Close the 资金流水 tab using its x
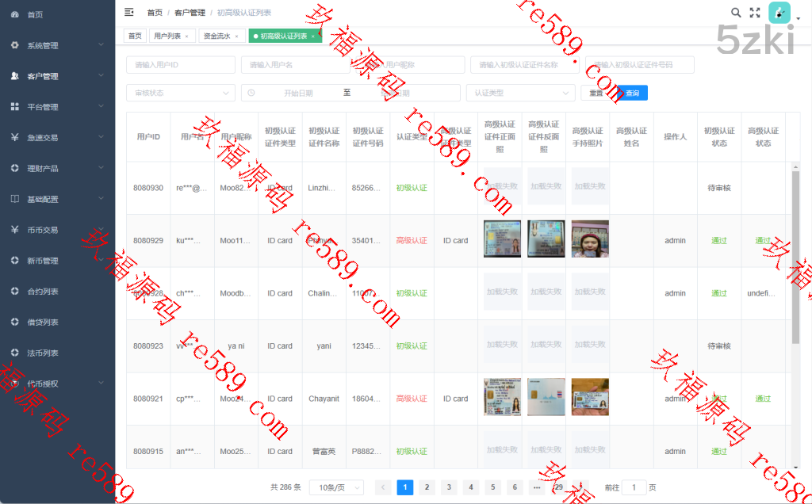This screenshot has height=504, width=812. coord(236,36)
